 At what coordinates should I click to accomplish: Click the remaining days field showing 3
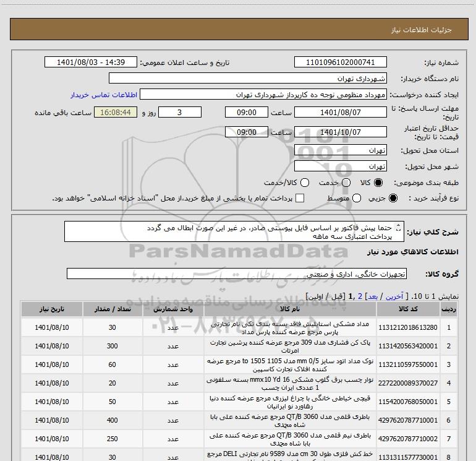coord(180,112)
